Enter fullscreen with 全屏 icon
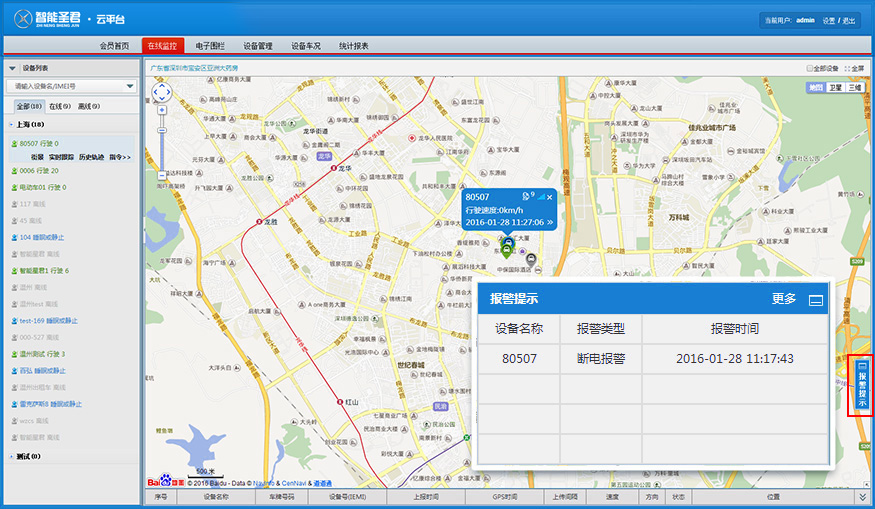The width and height of the screenshot is (875, 509). click(x=855, y=69)
